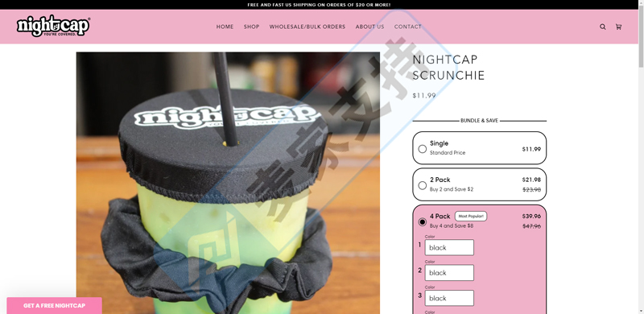Select the Single bundle radio button
644x314 pixels.
tap(422, 149)
